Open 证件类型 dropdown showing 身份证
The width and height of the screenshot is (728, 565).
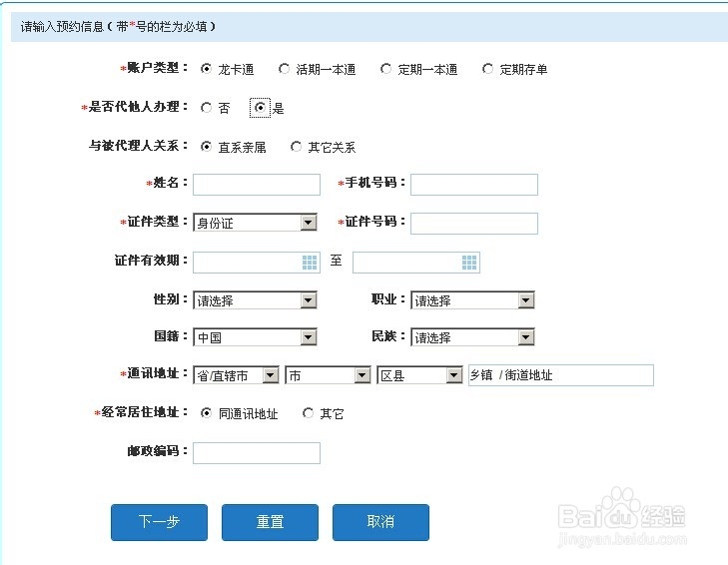[x=255, y=223]
